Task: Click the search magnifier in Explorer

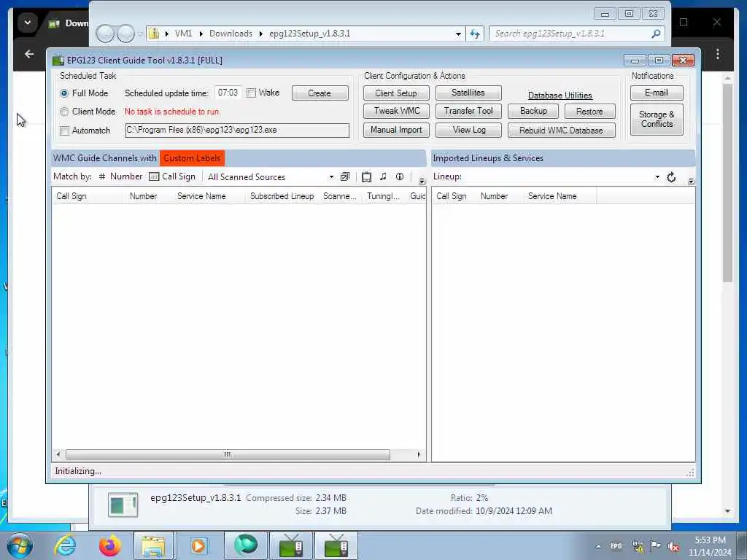Action: [x=656, y=34]
